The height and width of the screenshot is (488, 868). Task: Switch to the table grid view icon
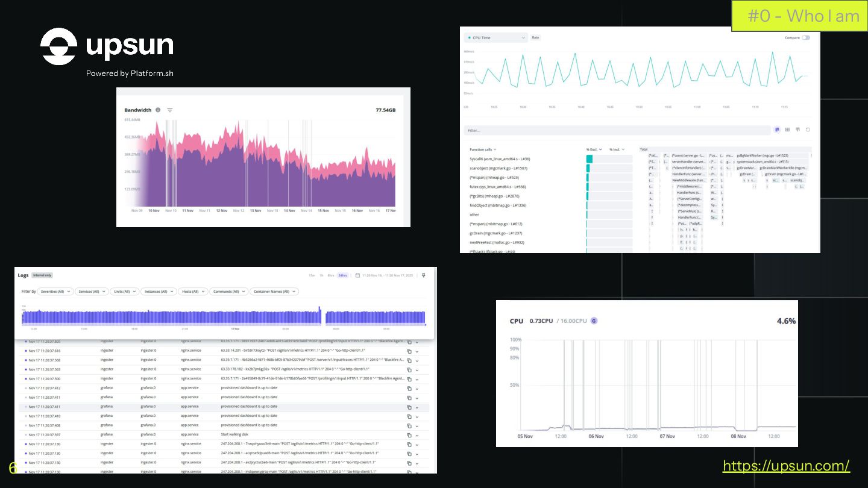click(788, 130)
